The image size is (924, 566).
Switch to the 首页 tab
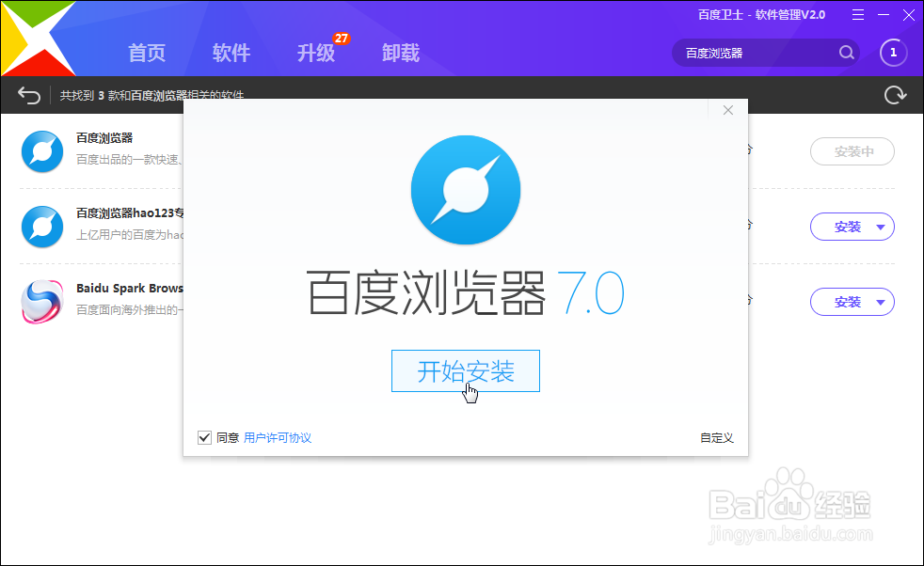pyautogui.click(x=147, y=54)
